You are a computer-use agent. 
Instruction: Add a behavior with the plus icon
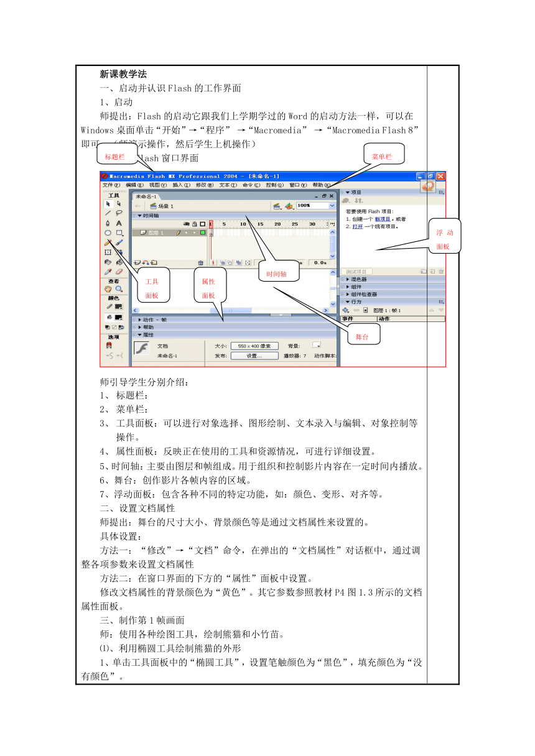(345, 310)
